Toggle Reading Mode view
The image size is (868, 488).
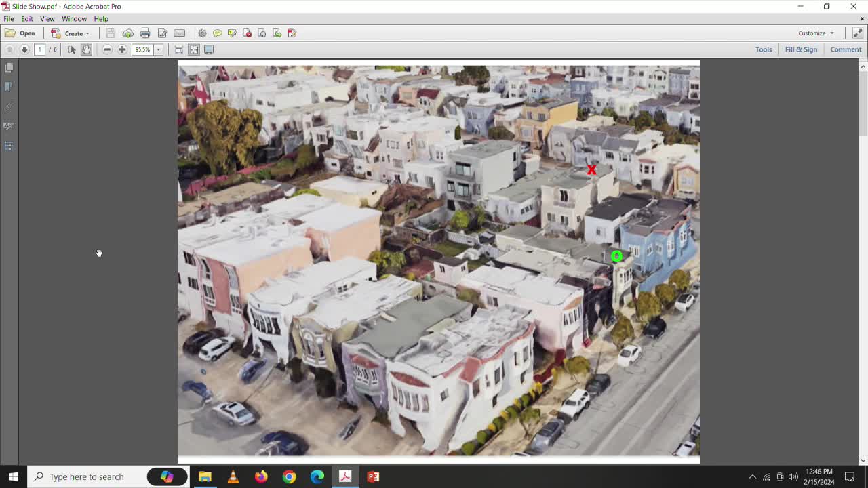tap(209, 49)
